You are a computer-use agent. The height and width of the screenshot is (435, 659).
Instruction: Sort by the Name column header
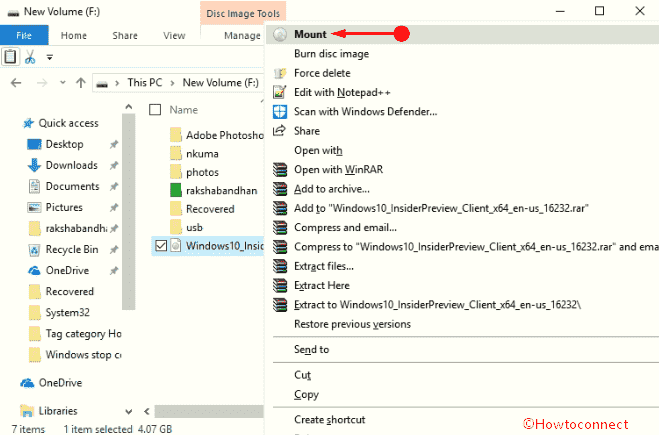click(x=184, y=110)
